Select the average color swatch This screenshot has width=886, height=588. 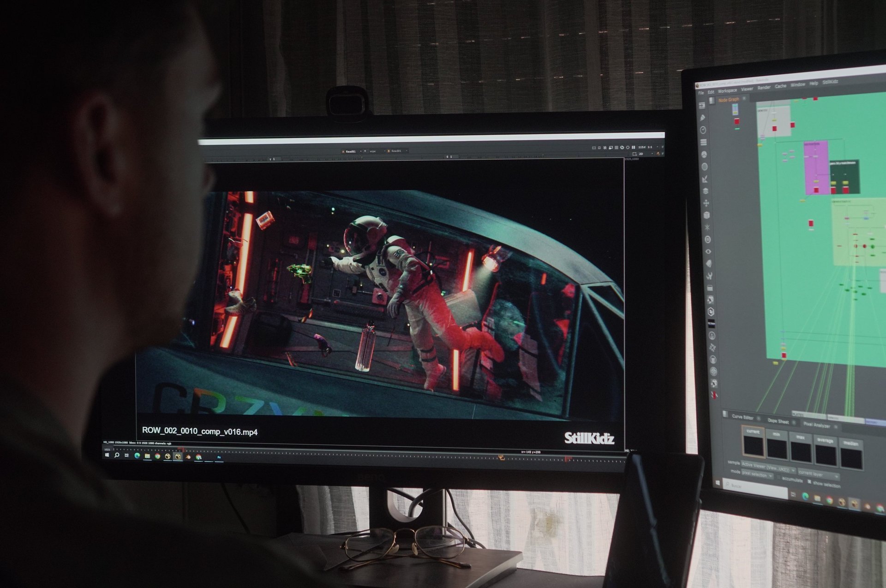[x=825, y=451]
